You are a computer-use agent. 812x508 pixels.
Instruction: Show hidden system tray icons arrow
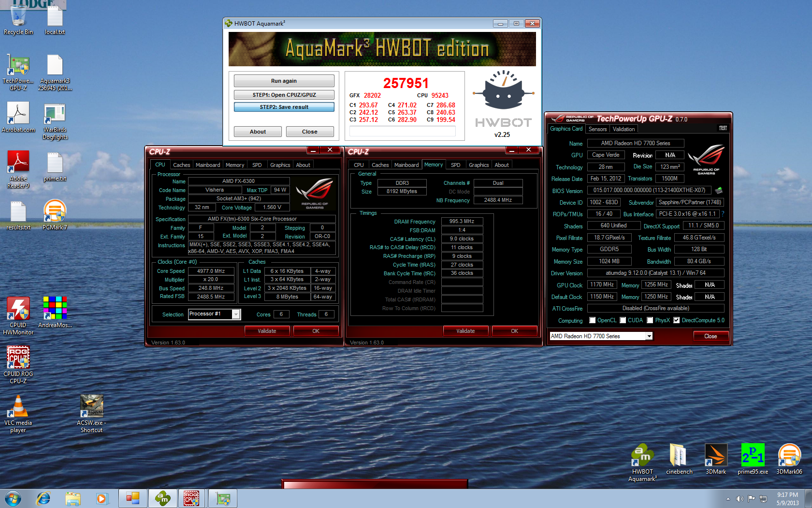(x=728, y=499)
